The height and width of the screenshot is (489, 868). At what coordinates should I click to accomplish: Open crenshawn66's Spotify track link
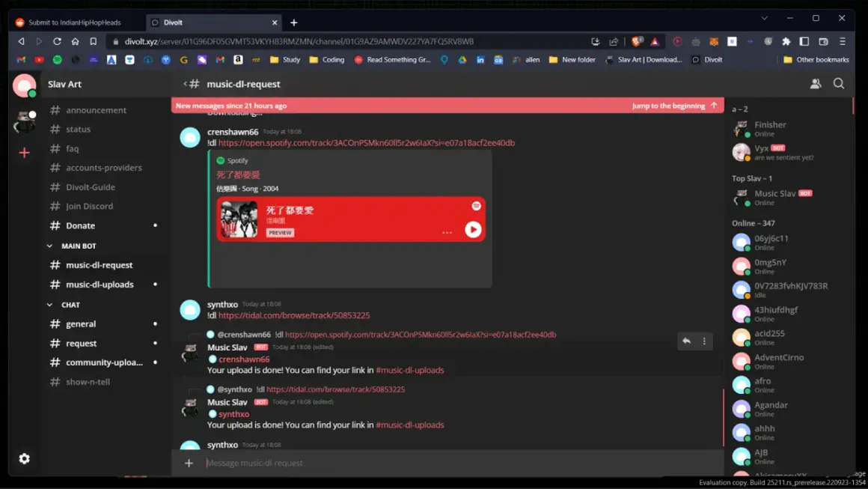367,143
